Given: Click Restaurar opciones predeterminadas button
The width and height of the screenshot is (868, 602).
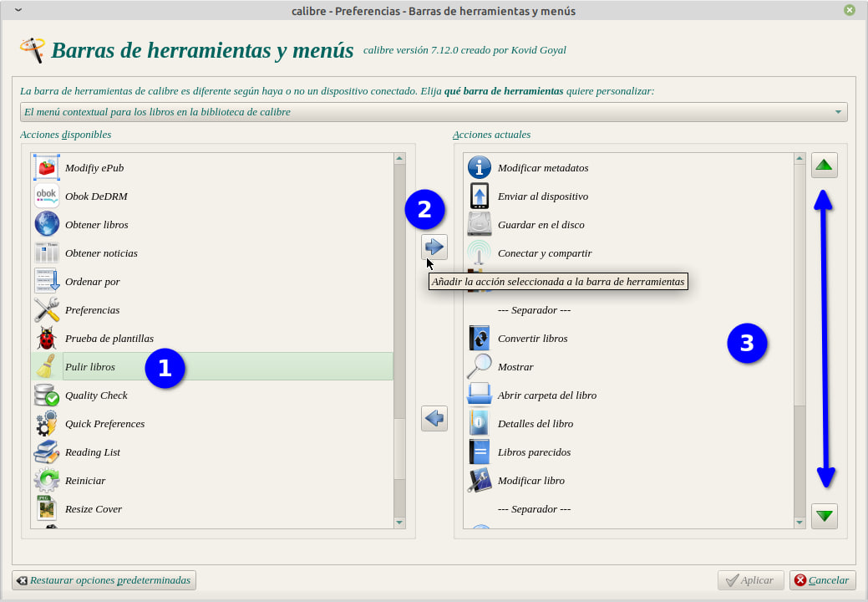Looking at the screenshot, I should point(104,580).
